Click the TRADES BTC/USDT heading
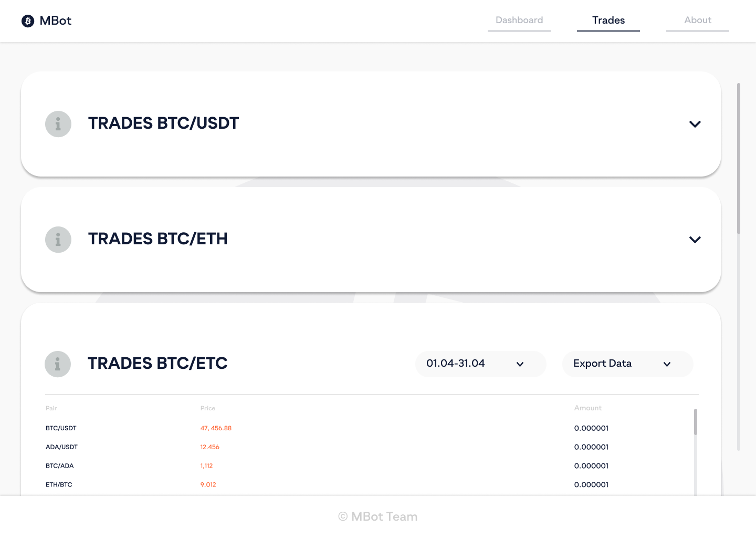 [x=163, y=123]
